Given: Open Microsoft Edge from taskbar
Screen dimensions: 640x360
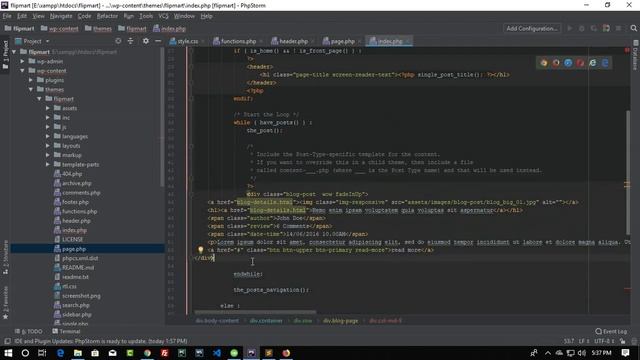Looking at the screenshot, I should point(60,353).
